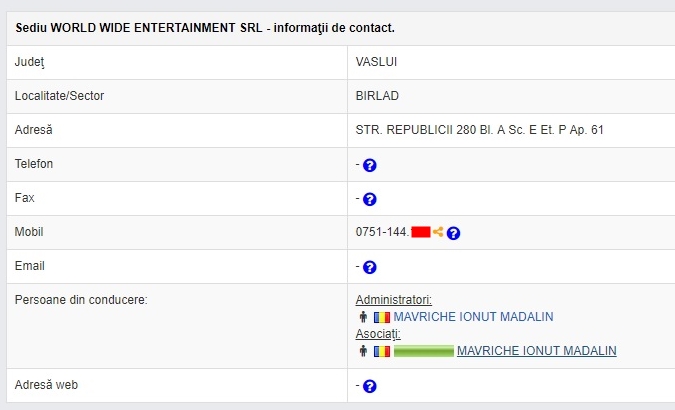Click the Administratori label
This screenshot has width=675, height=410.
[394, 300]
